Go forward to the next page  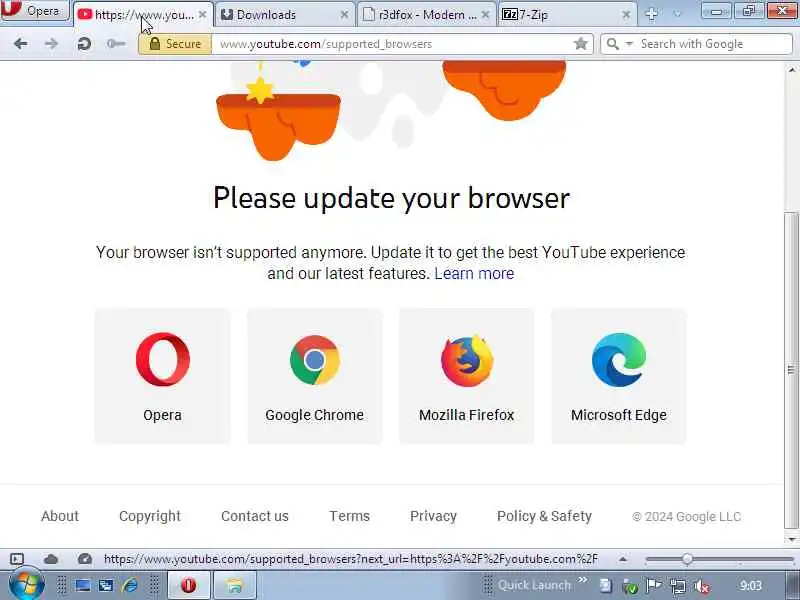pyautogui.click(x=52, y=44)
